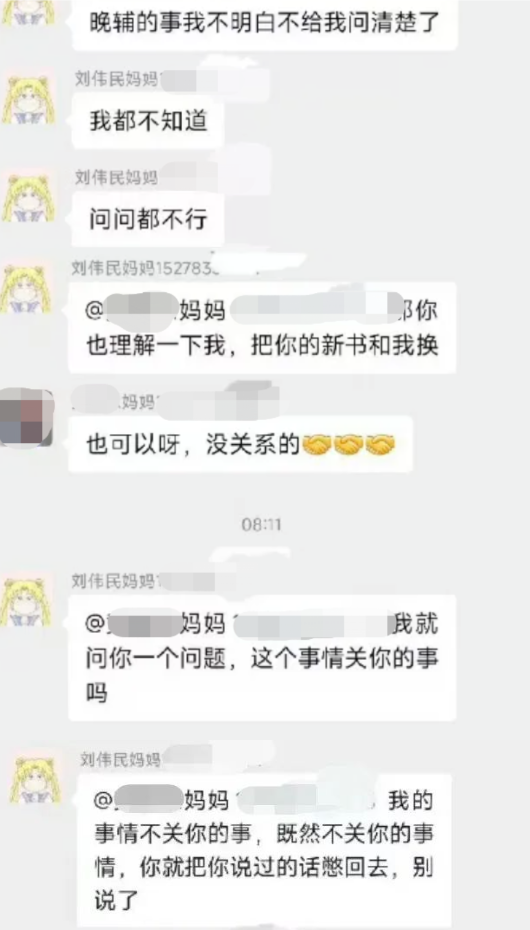The width and height of the screenshot is (530, 930).
Task: Select the "也理解一下我" message bubble
Action: click(x=262, y=328)
